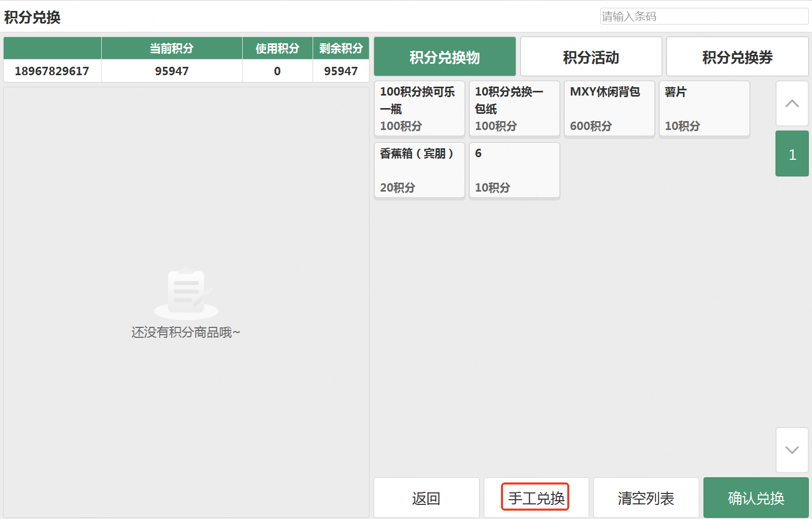
Task: Select the 100积分换可乐一瓶 item card
Action: [419, 109]
